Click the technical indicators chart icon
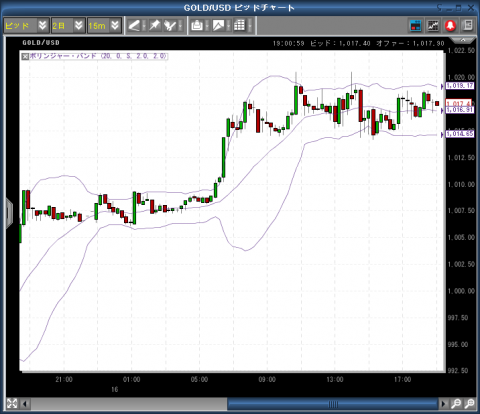This screenshot has width=480, height=414. coord(433,26)
